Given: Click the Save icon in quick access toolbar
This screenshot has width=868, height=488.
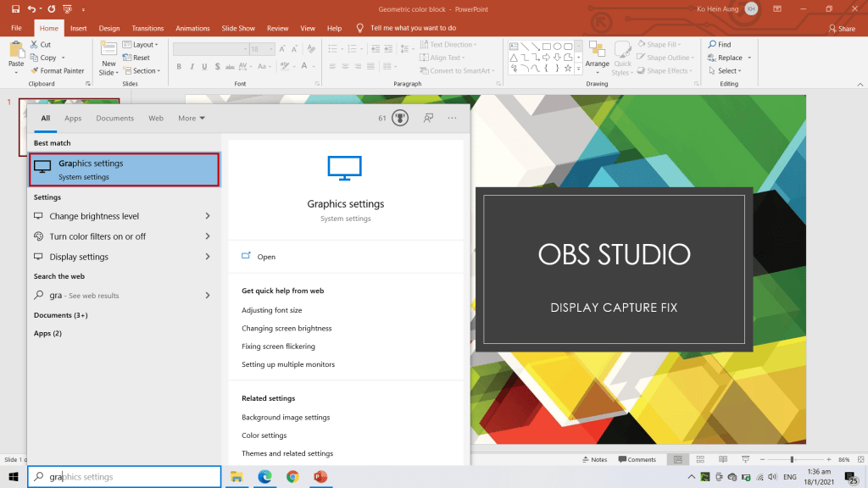Looking at the screenshot, I should coord(15,8).
